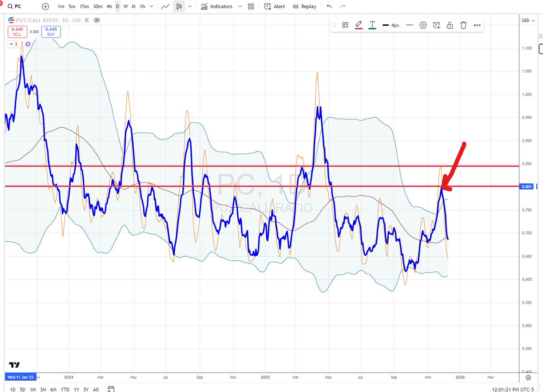The image size is (543, 392).
Task: Expand the timeframe interval dropdown
Action: click(x=151, y=7)
